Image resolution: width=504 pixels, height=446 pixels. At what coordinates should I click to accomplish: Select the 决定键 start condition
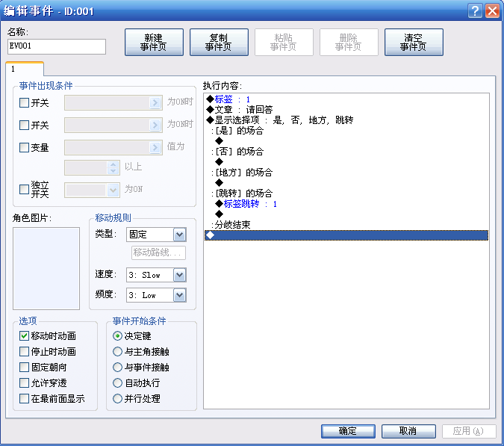coord(117,336)
